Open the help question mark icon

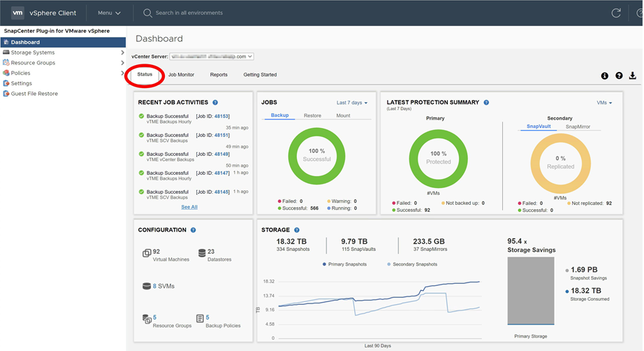coord(619,76)
